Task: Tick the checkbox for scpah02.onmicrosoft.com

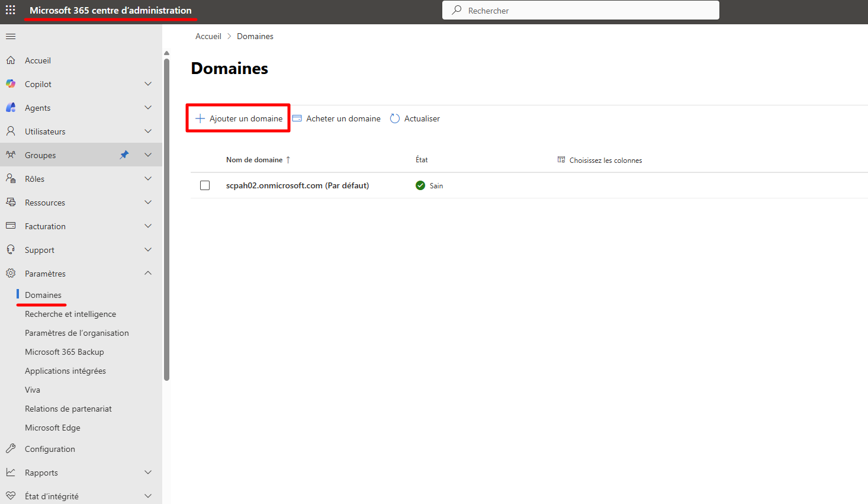Action: click(x=205, y=185)
